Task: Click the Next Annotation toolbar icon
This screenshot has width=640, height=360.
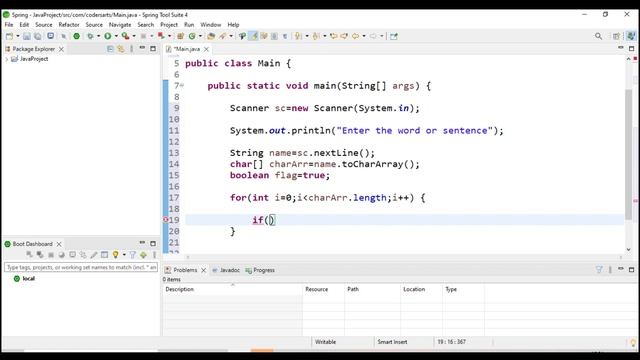Action: (x=298, y=36)
